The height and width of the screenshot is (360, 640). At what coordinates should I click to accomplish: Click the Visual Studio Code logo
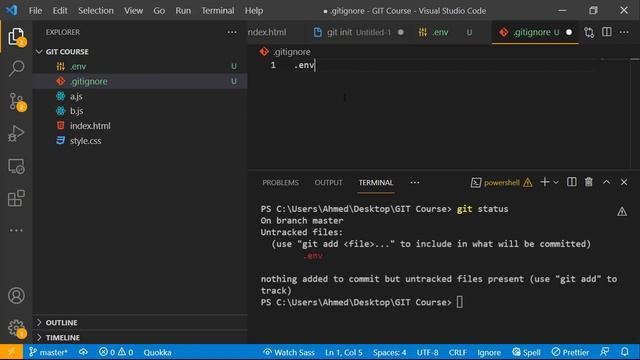[x=11, y=10]
